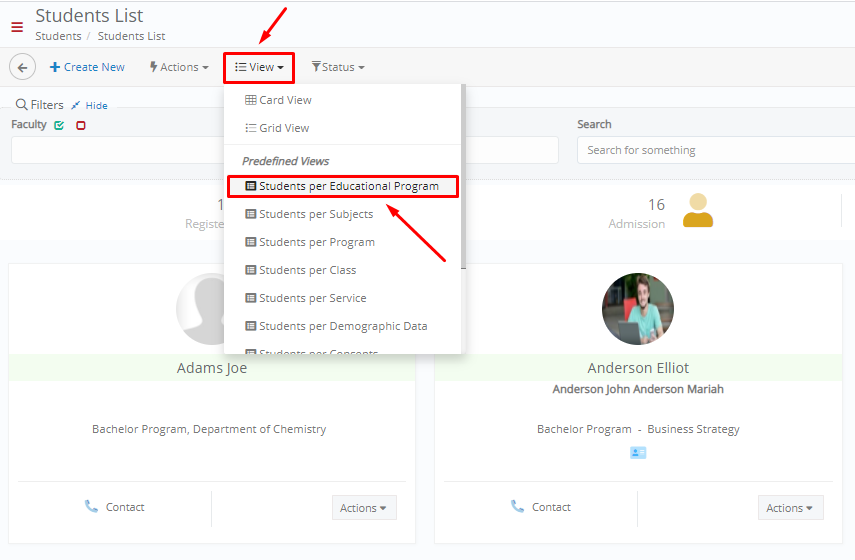Click the back arrow circle button

(22, 67)
